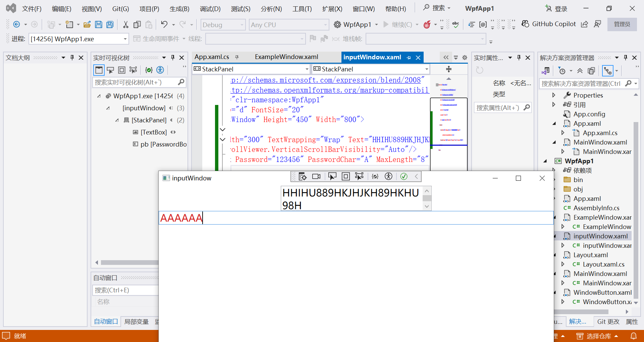Switch to the 局部变量 tab
This screenshot has width=644, height=342.
click(136, 322)
